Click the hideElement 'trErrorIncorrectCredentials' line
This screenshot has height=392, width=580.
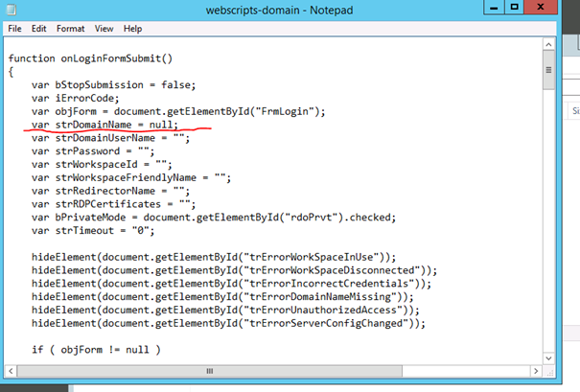pyautogui.click(x=231, y=284)
